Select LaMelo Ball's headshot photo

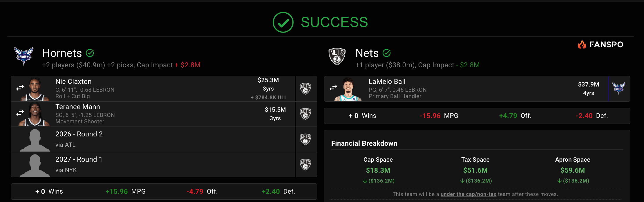pyautogui.click(x=348, y=89)
